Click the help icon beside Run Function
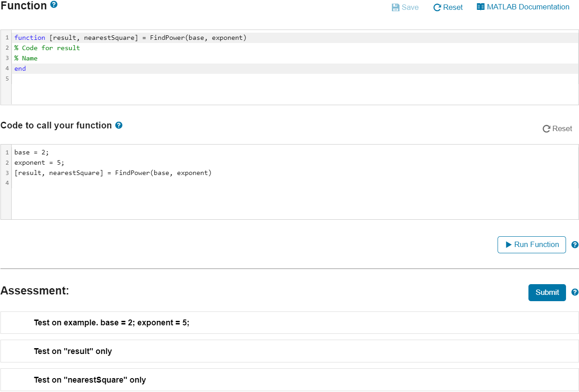 point(575,245)
